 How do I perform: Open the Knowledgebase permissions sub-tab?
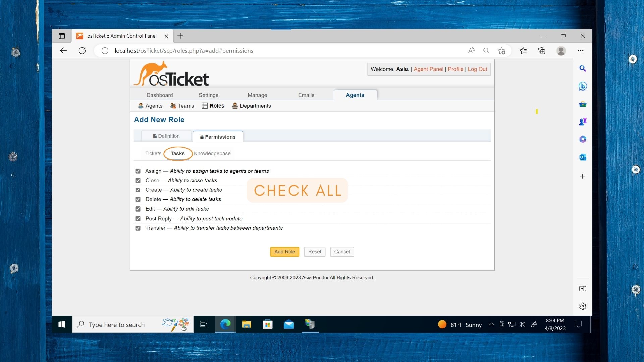pyautogui.click(x=212, y=153)
